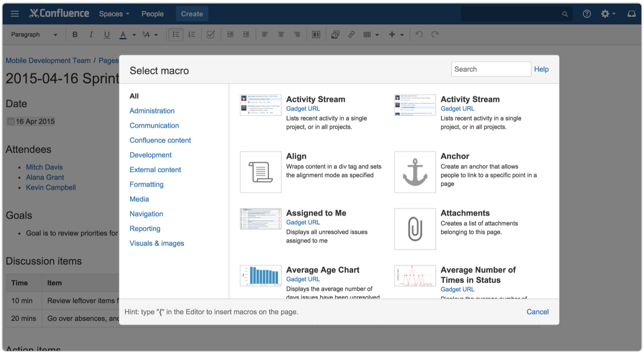The width and height of the screenshot is (644, 354).
Task: Click the macro Search field
Action: click(491, 69)
